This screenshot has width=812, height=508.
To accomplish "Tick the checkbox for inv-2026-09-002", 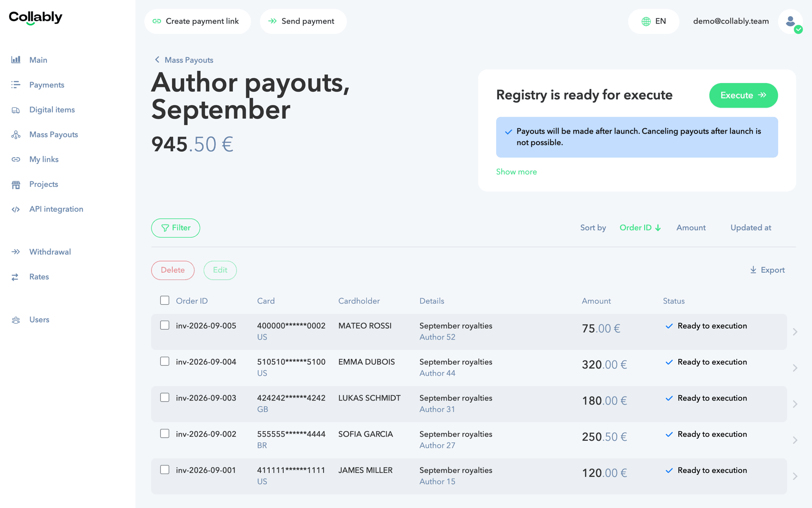I will click(x=165, y=433).
